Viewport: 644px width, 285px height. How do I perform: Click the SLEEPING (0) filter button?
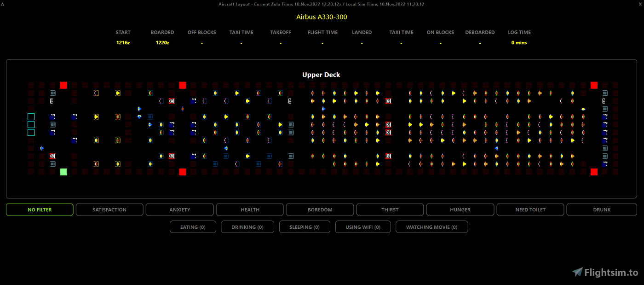pos(305,227)
